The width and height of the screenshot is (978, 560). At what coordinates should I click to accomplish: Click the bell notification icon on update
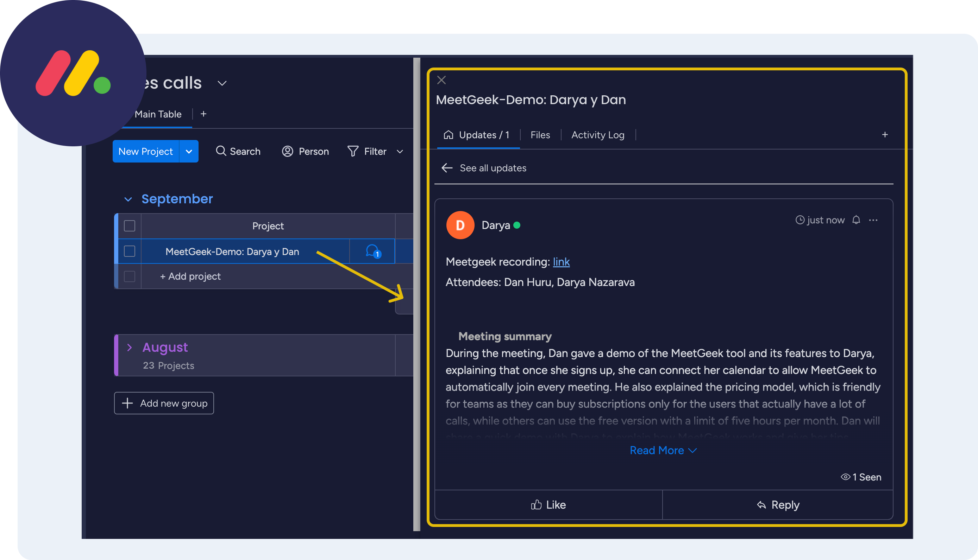tap(856, 220)
